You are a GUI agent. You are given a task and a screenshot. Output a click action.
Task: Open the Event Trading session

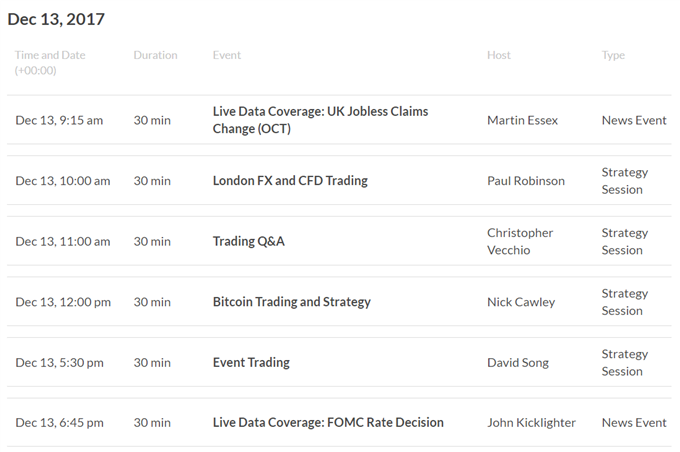251,362
